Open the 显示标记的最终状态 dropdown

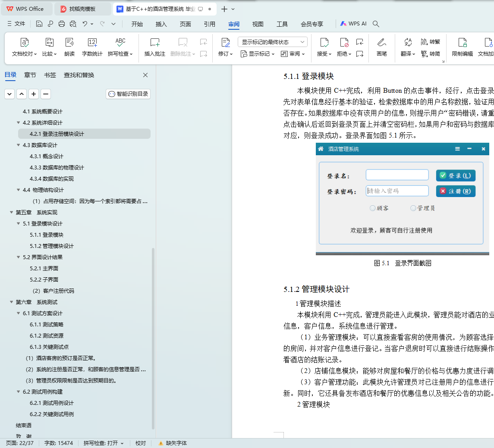(273, 42)
